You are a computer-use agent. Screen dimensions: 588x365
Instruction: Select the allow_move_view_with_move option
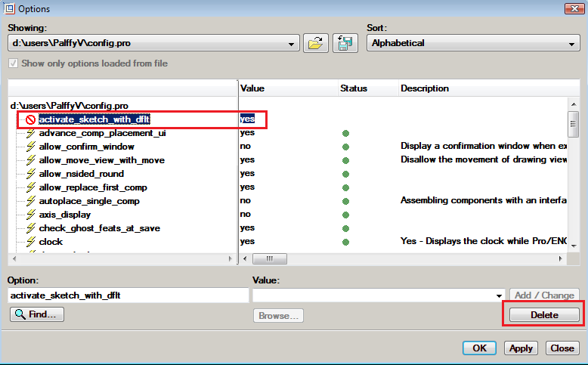coord(101,160)
